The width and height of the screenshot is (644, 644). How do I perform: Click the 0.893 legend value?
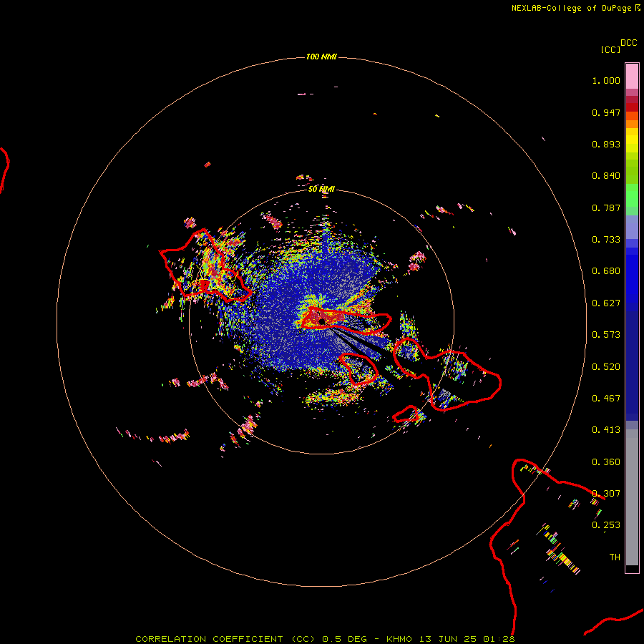pyautogui.click(x=606, y=144)
